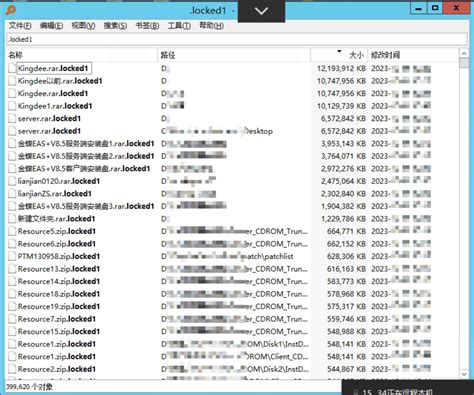Screen dimensions: 474x395
Task: Sort by the 修改时间 column header
Action: click(x=413, y=55)
